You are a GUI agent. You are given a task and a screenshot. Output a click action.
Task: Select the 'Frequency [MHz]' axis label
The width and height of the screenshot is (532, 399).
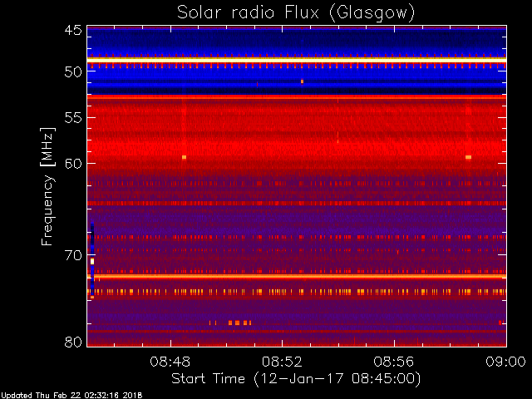coord(47,186)
